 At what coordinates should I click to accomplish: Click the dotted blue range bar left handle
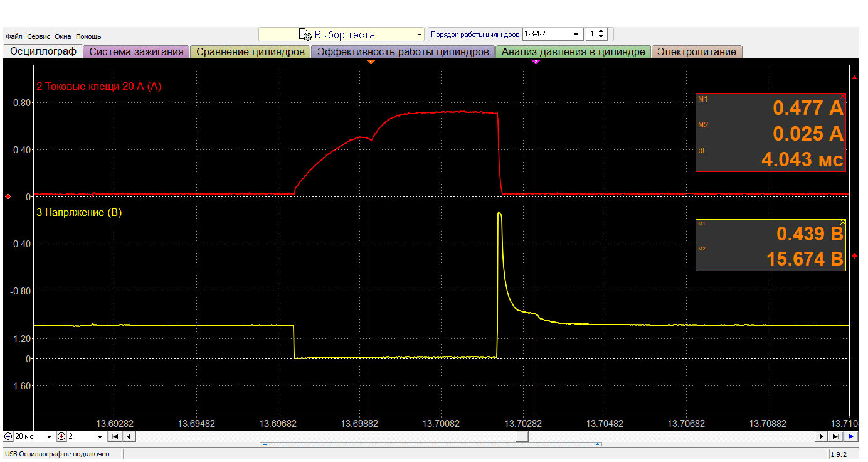(264, 444)
